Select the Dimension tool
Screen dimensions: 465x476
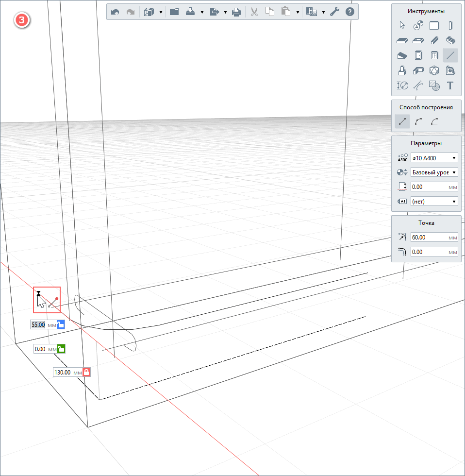click(x=402, y=85)
